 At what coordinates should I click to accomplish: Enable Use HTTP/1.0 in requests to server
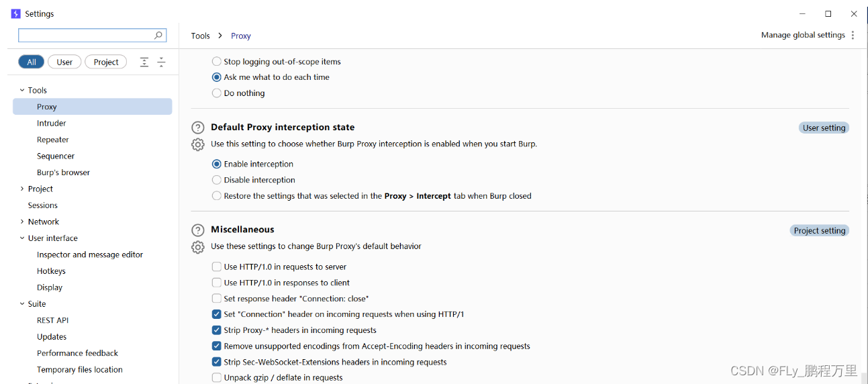[x=217, y=267]
